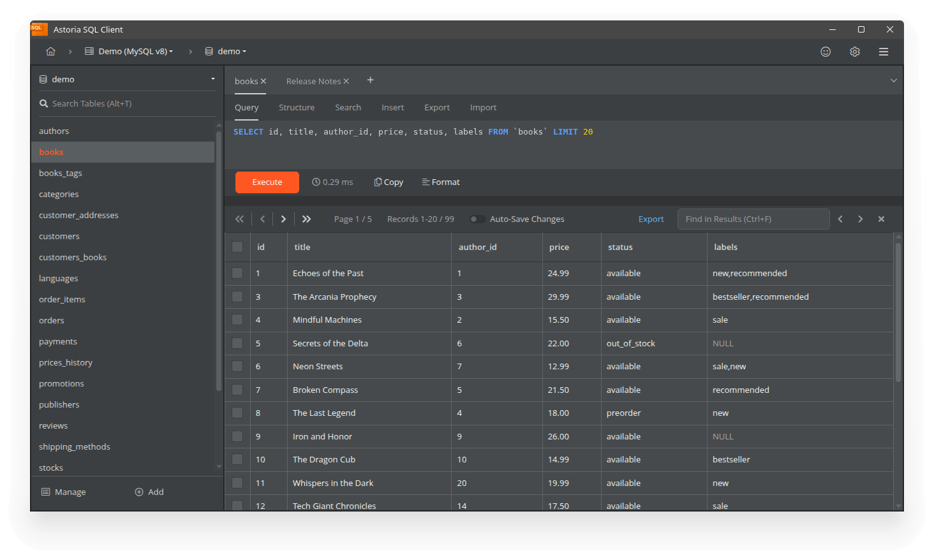Open the feedback smiley icon
Image resolution: width=934 pixels, height=560 pixels.
tap(826, 52)
